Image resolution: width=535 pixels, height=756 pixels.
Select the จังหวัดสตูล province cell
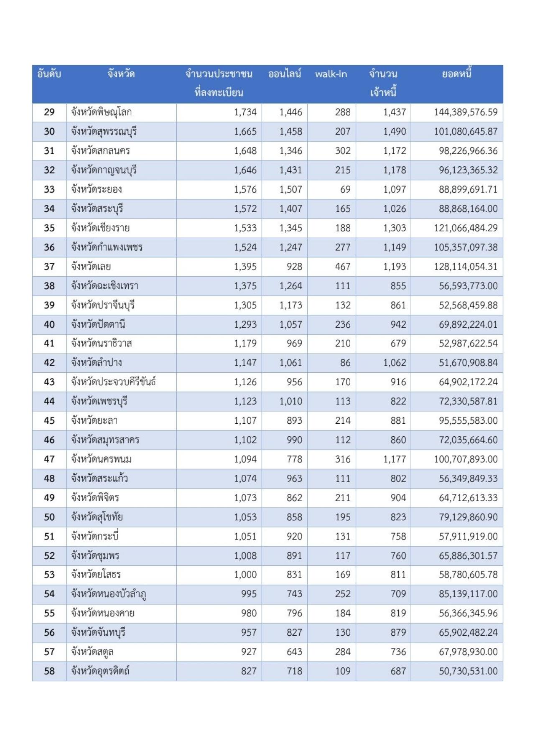pos(92,652)
